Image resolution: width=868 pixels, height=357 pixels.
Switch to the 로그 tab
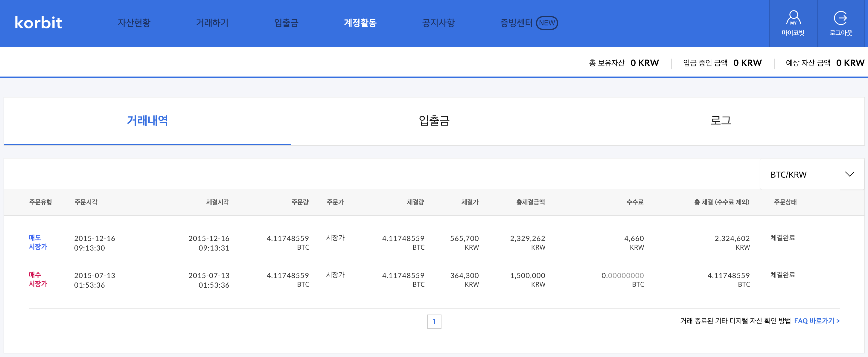point(721,120)
